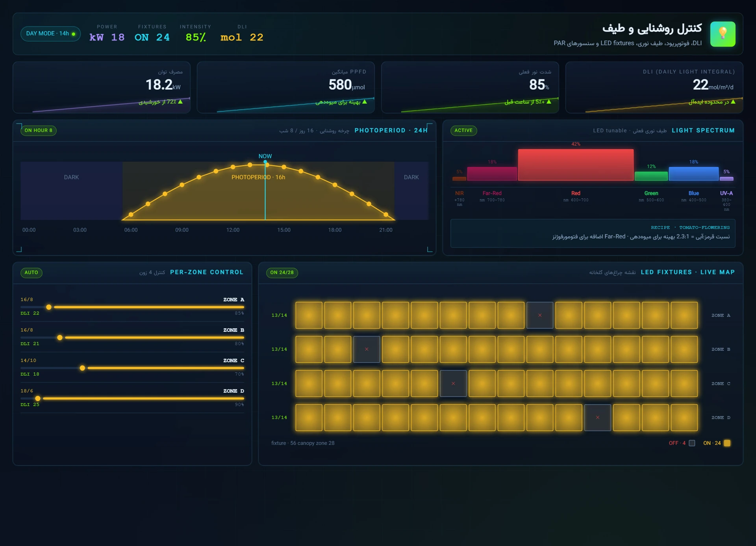Click the NIR 5% spectrum bar

point(459,179)
